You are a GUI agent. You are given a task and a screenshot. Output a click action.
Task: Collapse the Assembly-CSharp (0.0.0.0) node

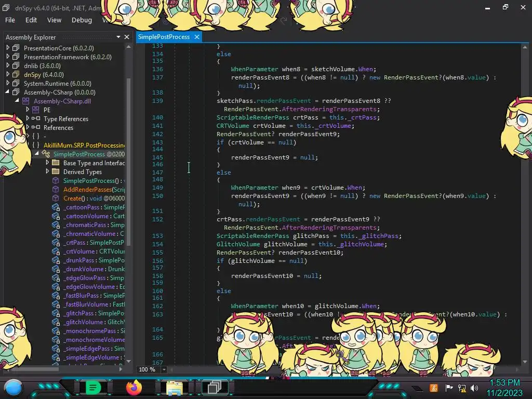tap(7, 92)
